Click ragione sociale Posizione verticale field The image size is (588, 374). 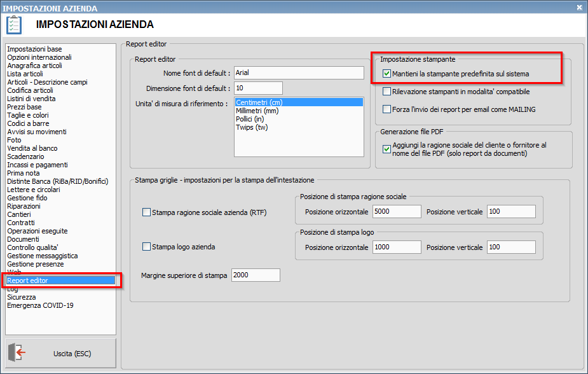pos(511,212)
